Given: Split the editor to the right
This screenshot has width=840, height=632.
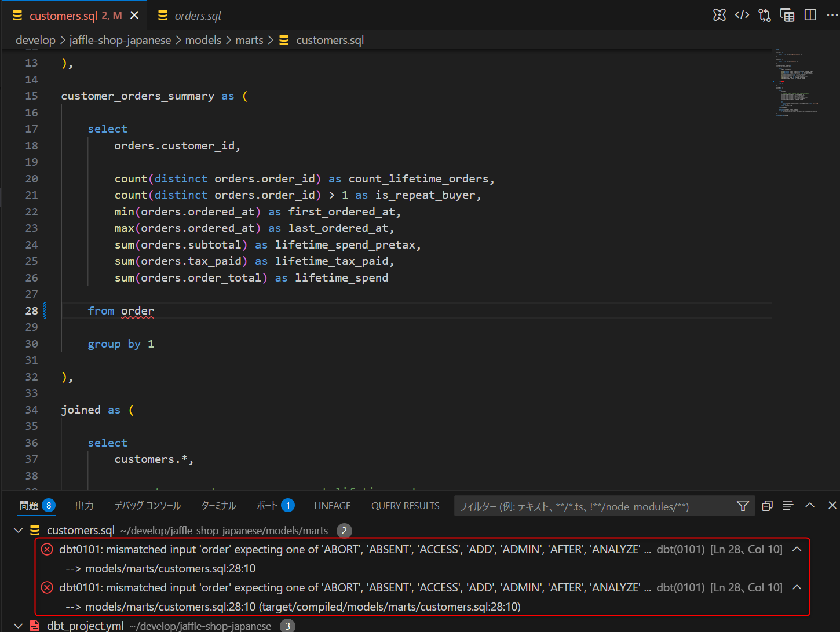Looking at the screenshot, I should click(810, 15).
